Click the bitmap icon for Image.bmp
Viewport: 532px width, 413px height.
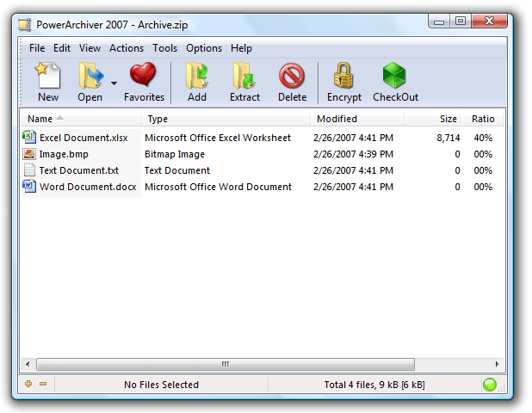click(29, 154)
